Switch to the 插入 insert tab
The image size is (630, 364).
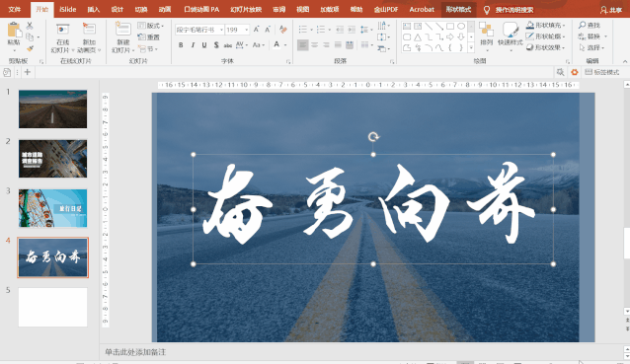click(93, 9)
